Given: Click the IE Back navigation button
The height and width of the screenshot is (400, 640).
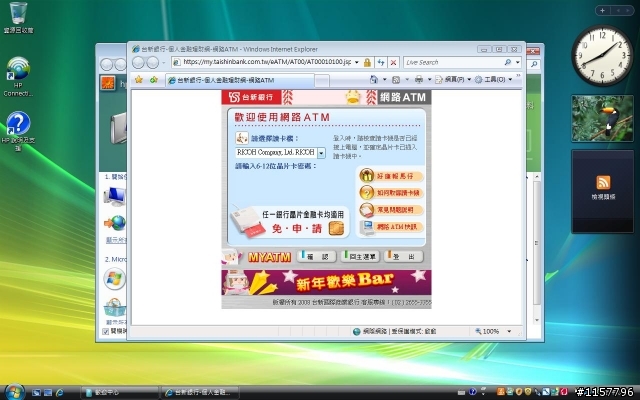Looking at the screenshot, I should tap(138, 62).
